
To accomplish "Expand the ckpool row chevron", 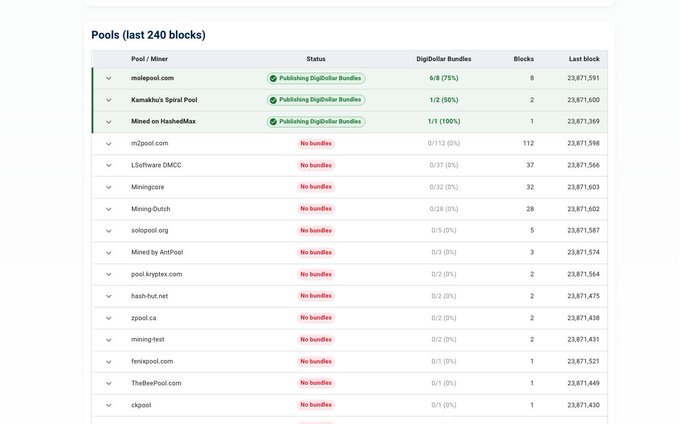I will point(108,405).
